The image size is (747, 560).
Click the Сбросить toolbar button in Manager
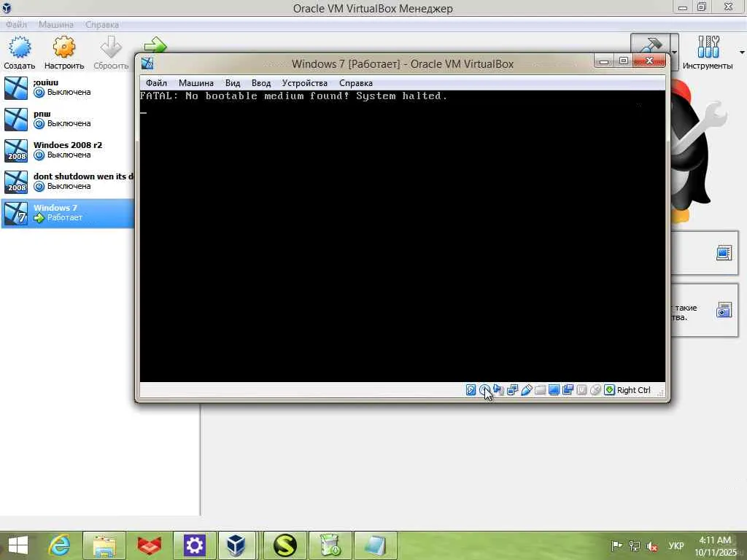[111, 53]
